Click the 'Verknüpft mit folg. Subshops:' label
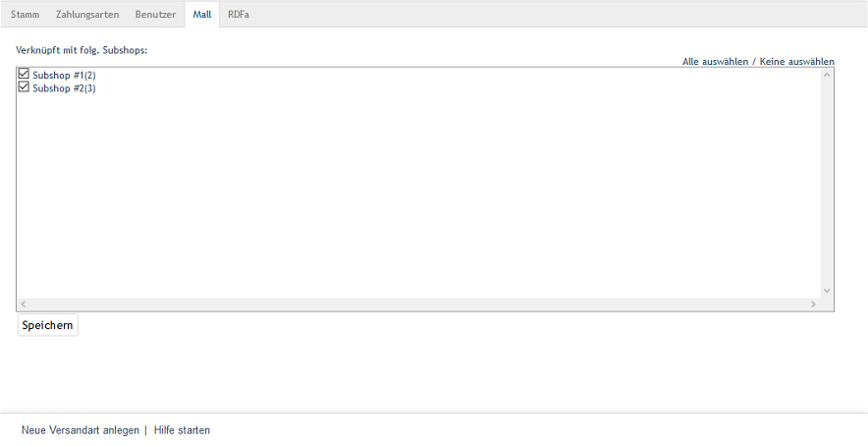Viewport: 868px width, 446px height. click(x=81, y=49)
